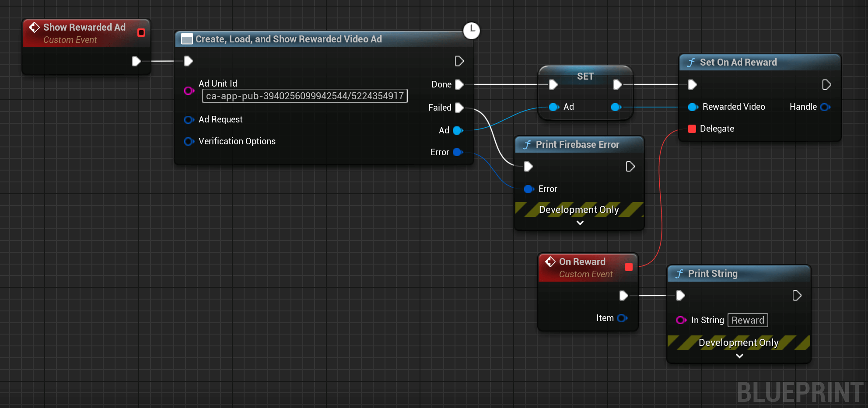Click the Ad output pin on the video ad node

pos(458,130)
